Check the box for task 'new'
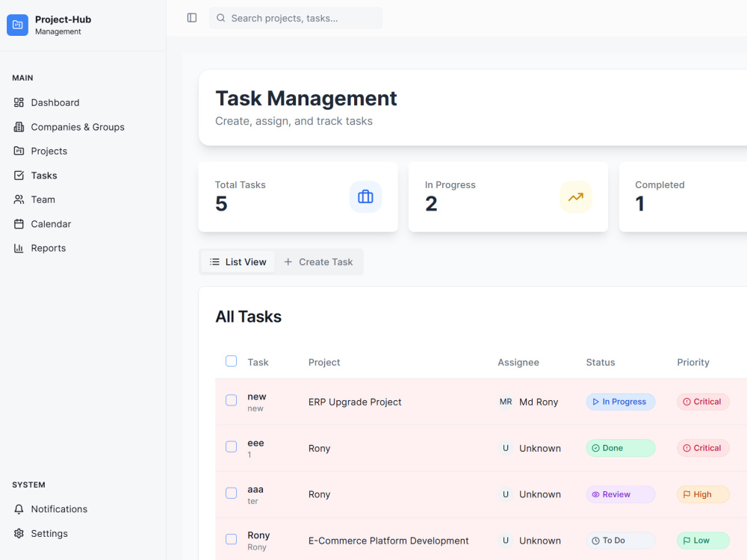Viewport: 747px width, 560px height. coord(231,400)
